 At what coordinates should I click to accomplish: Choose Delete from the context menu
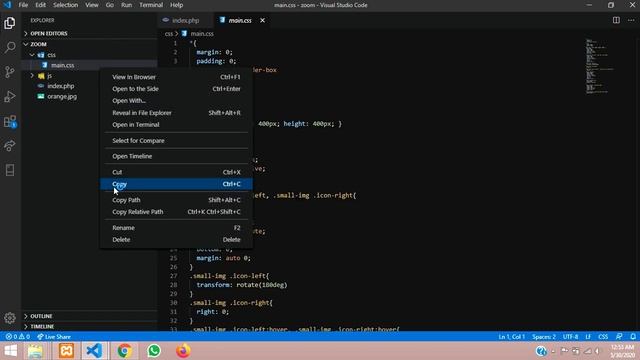point(176,240)
